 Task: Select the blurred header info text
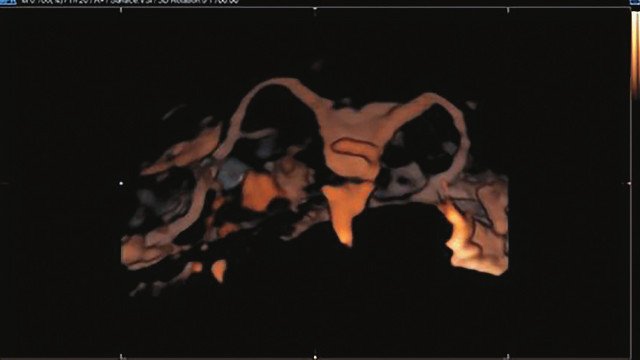click(130, 2)
